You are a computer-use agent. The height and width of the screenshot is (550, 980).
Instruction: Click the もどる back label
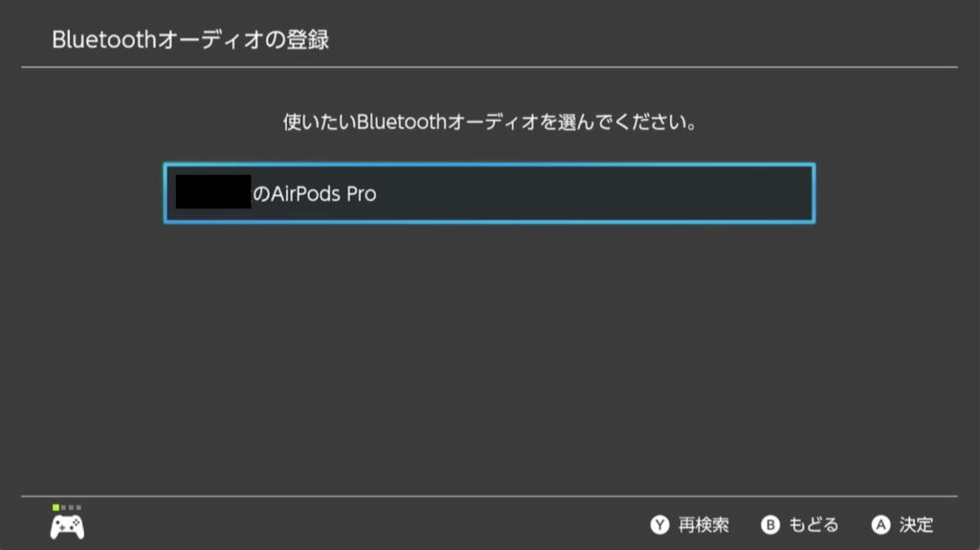coord(813,524)
